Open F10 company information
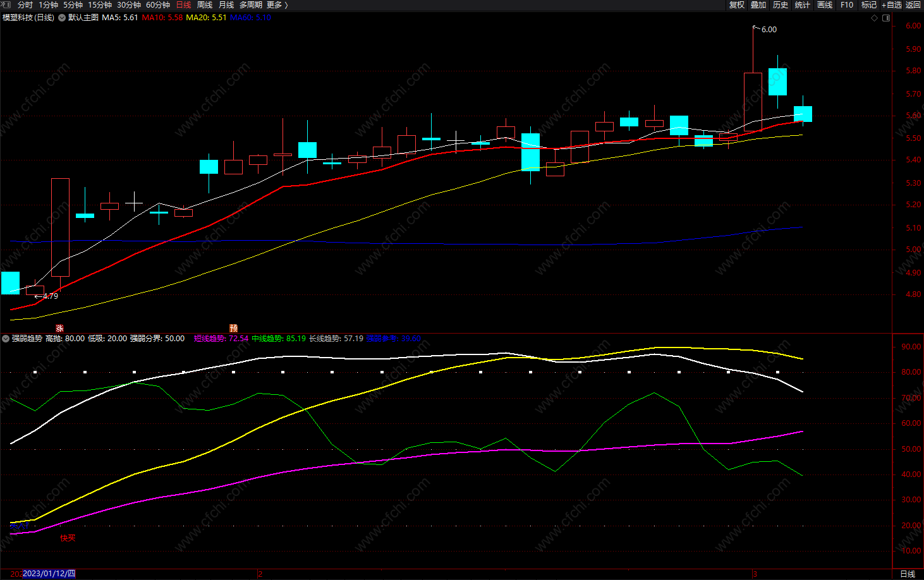The image size is (924, 580). [847, 5]
